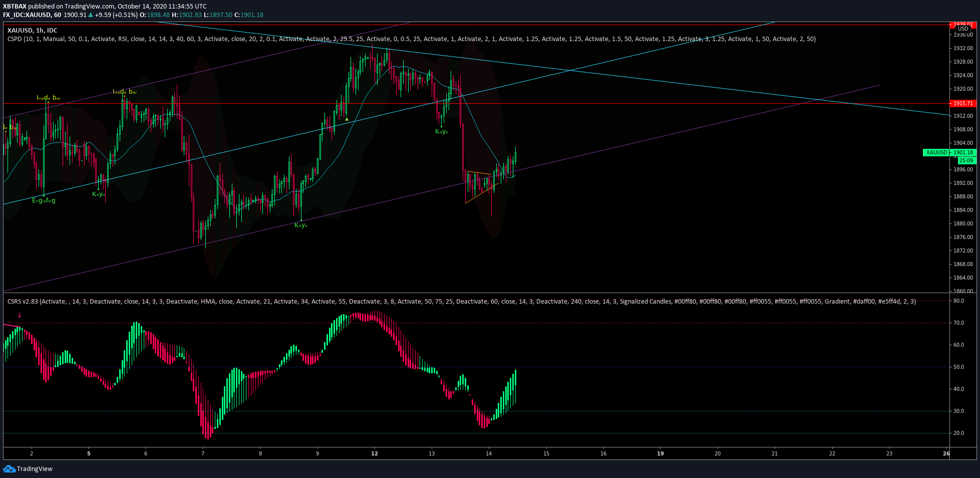Select the Kayo label near October 13
Image resolution: width=980 pixels, height=478 pixels.
tap(441, 131)
